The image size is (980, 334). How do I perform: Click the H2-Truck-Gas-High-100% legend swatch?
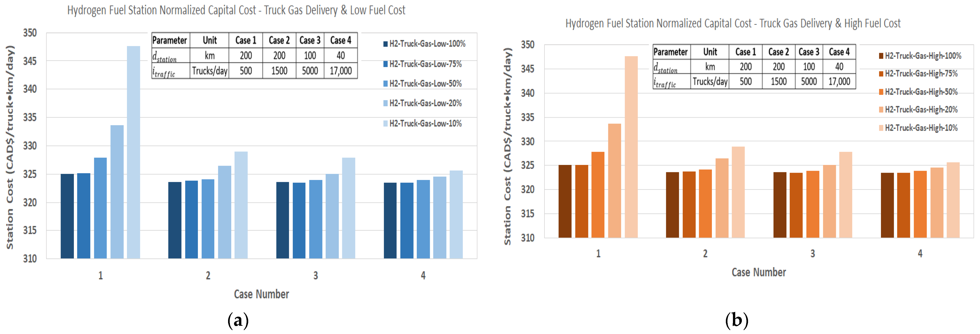(x=881, y=56)
